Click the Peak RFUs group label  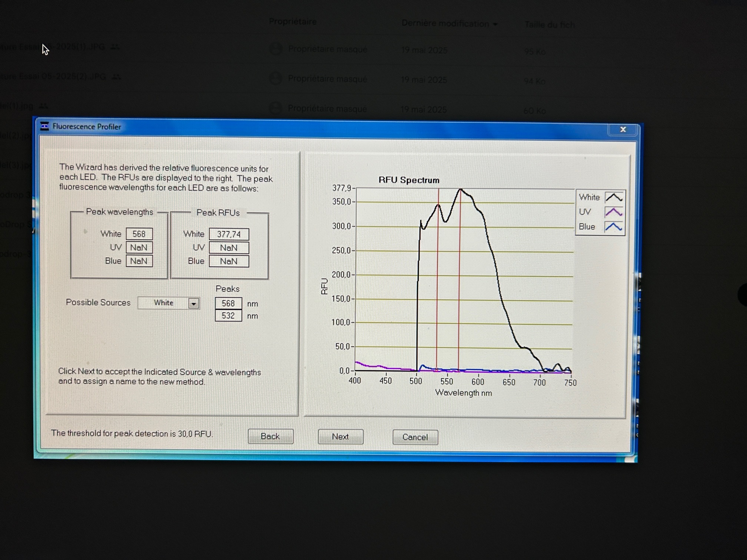point(218,213)
